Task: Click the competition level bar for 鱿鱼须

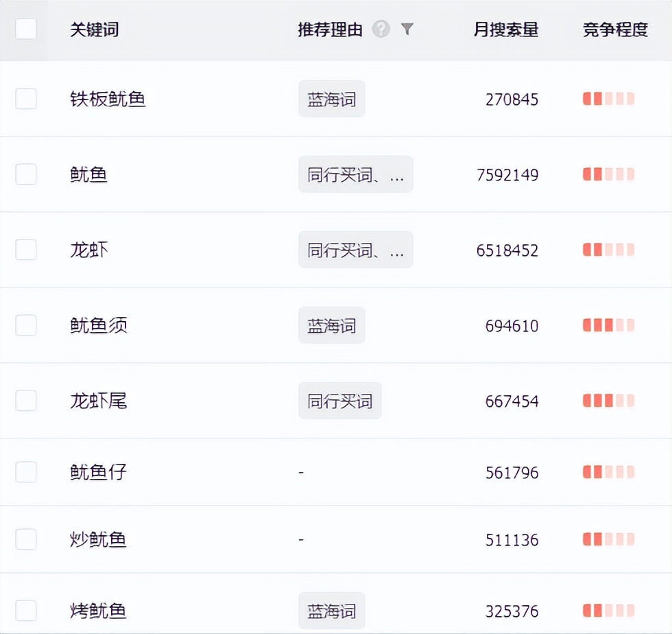Action: pos(608,325)
